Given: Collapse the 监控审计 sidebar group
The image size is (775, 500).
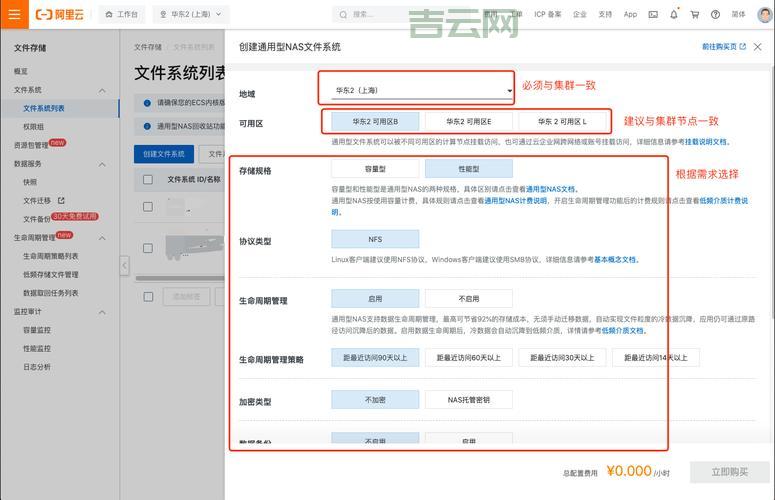Looking at the screenshot, I should [x=102, y=312].
